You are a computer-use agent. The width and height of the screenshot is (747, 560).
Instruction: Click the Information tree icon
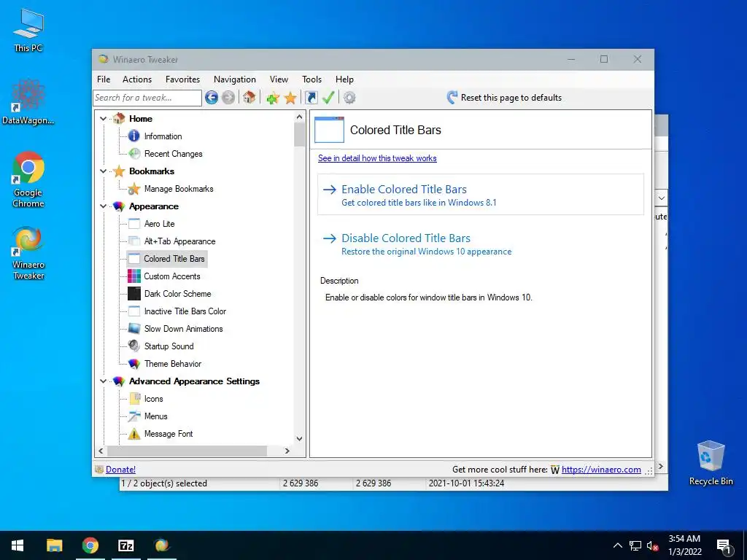coord(134,136)
